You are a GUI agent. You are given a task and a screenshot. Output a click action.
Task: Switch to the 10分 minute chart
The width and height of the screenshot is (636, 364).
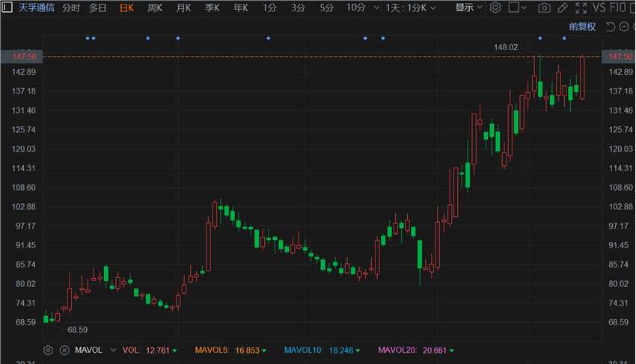tap(355, 7)
